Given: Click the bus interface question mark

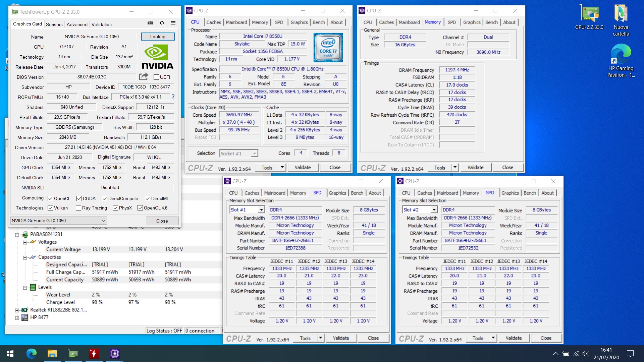Looking at the screenshot, I should (173, 97).
